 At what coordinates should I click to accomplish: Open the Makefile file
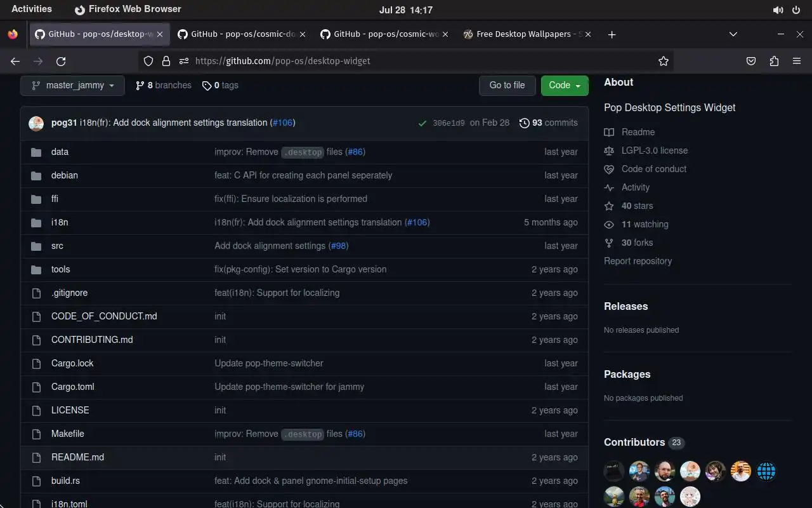pos(67,434)
